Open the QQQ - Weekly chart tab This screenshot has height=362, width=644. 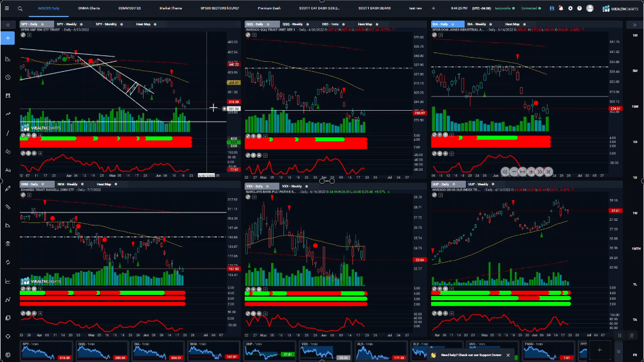292,24
